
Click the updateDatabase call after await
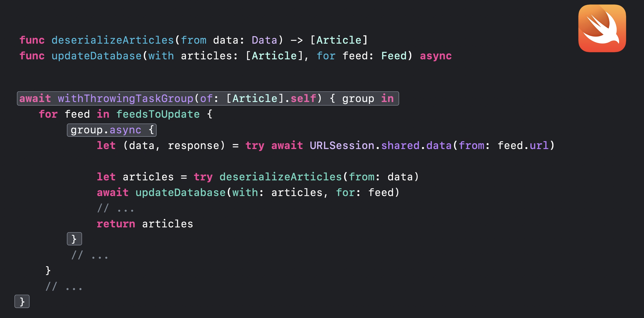point(181,192)
